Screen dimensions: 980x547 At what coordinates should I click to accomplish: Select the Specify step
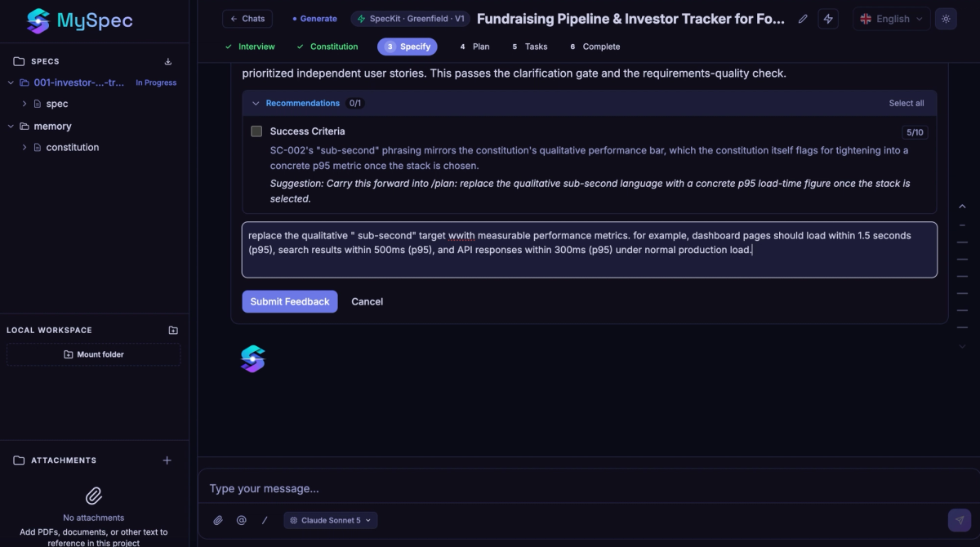point(408,47)
